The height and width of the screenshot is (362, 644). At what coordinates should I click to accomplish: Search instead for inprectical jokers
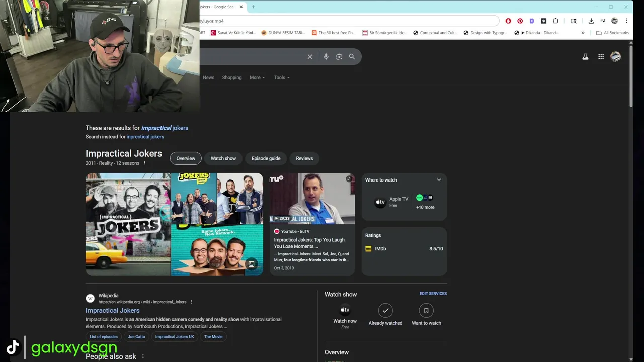pos(145,137)
